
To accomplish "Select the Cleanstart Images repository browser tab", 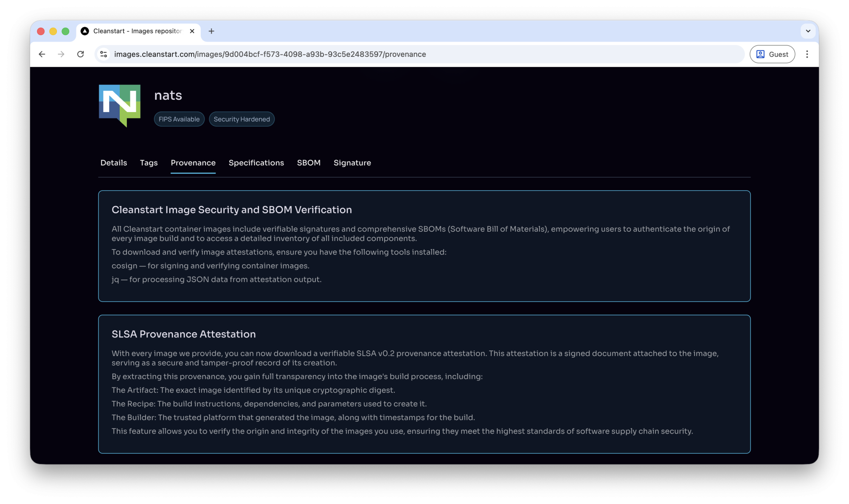I will (x=138, y=31).
